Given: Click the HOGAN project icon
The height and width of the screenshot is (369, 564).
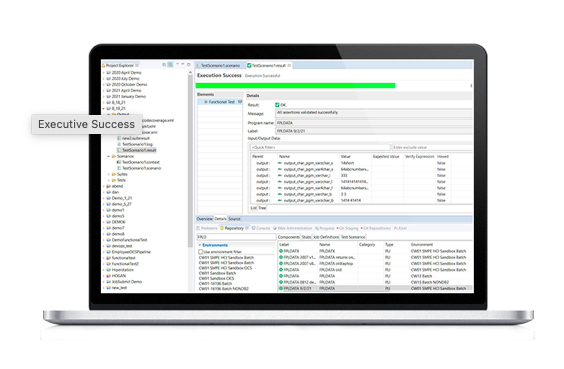Looking at the screenshot, I should pos(109,276).
